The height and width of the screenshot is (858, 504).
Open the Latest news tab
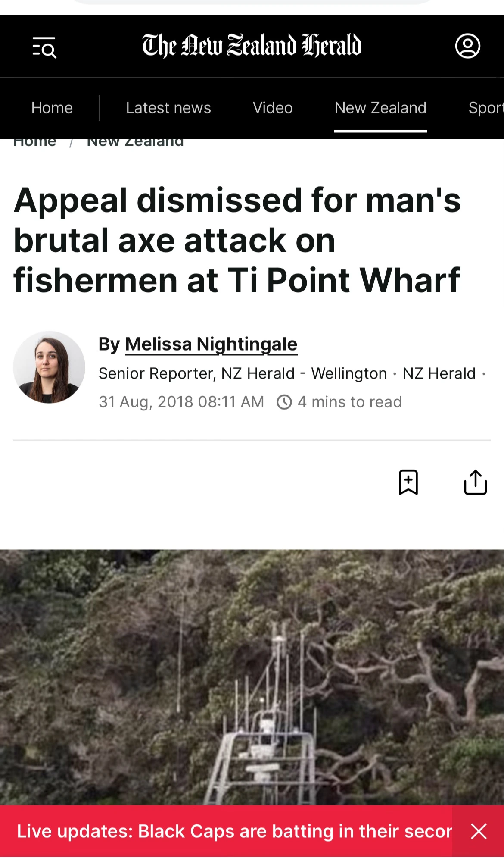(x=168, y=108)
